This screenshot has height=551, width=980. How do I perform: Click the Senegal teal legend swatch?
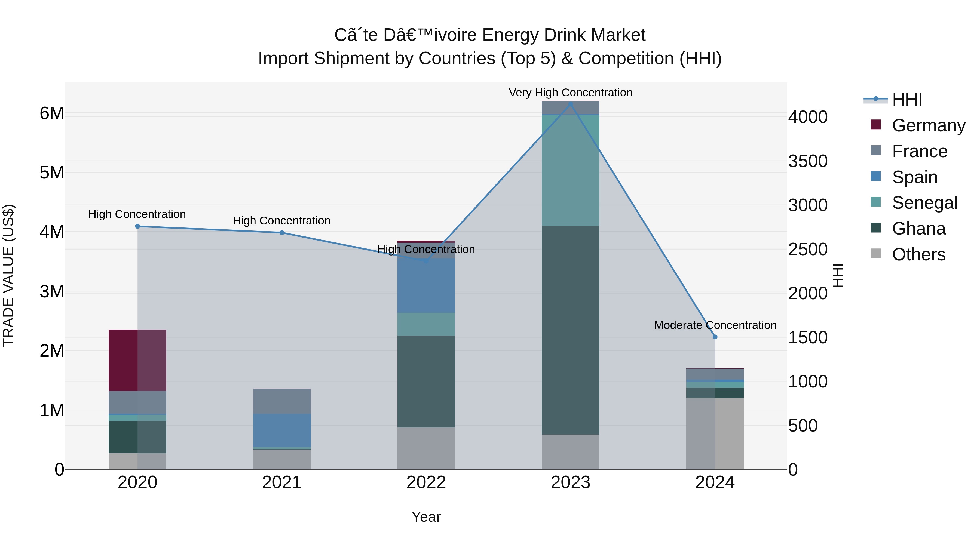coord(876,202)
